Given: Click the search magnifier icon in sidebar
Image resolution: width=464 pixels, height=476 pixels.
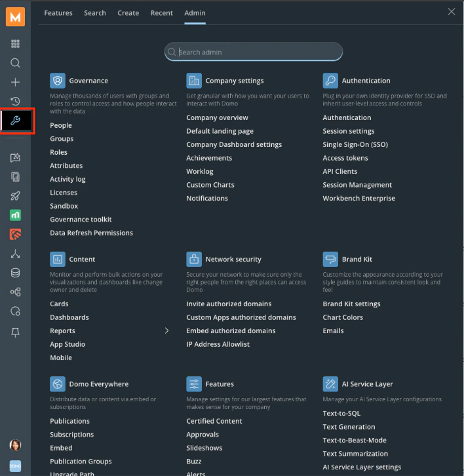Looking at the screenshot, I should (15, 63).
